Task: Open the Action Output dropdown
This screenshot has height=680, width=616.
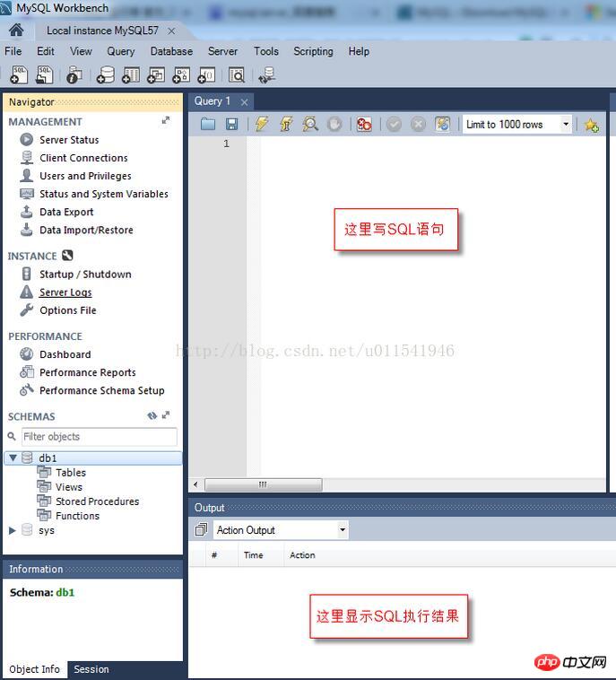Action: tap(343, 530)
